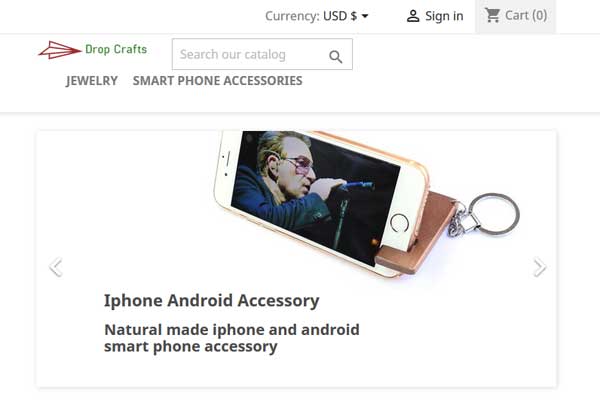Click the Drop Crafts brand text
The width and height of the screenshot is (600, 405).
click(x=116, y=49)
